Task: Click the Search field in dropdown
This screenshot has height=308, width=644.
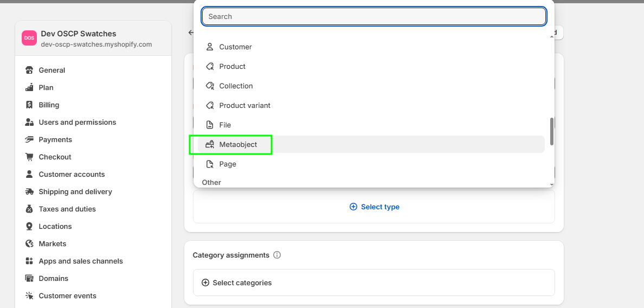Action: 373,17
